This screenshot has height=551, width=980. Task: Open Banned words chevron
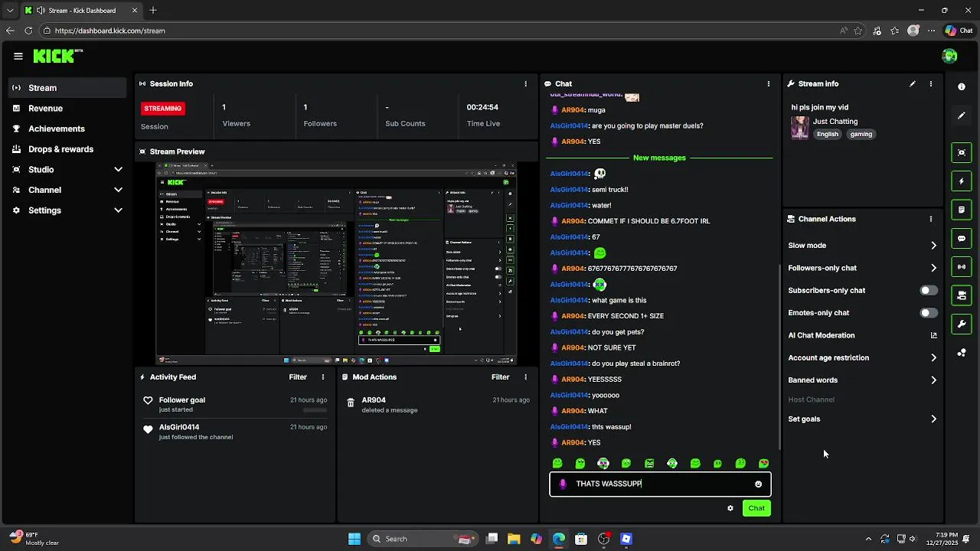click(933, 380)
